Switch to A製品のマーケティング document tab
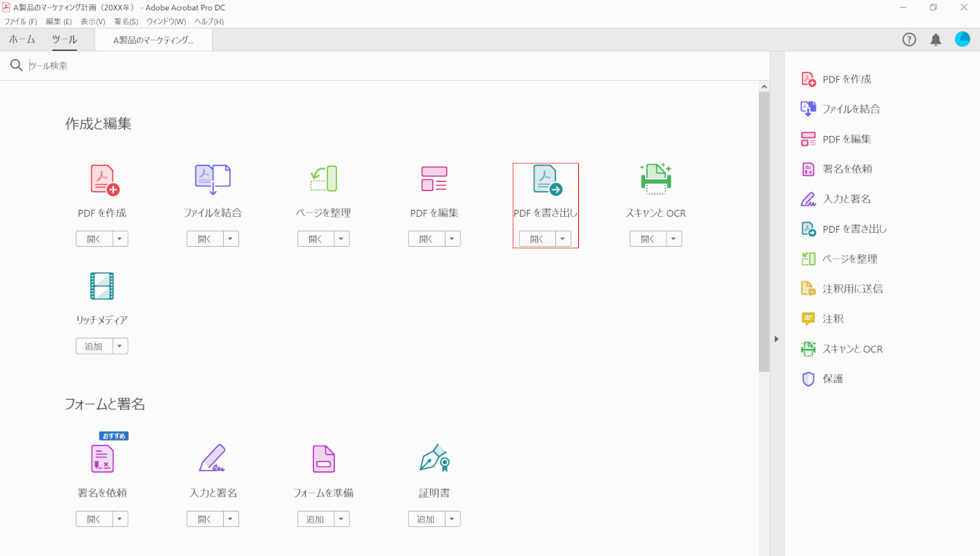 (x=154, y=40)
